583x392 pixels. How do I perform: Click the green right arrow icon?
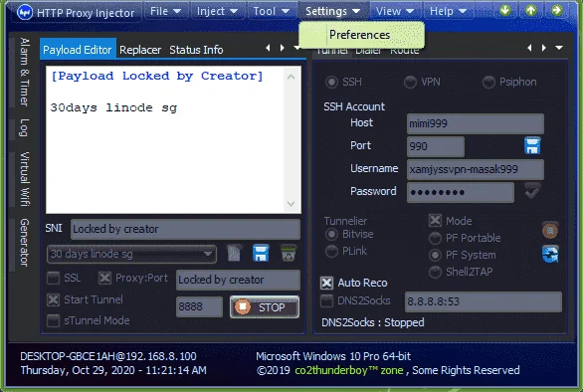[x=557, y=10]
